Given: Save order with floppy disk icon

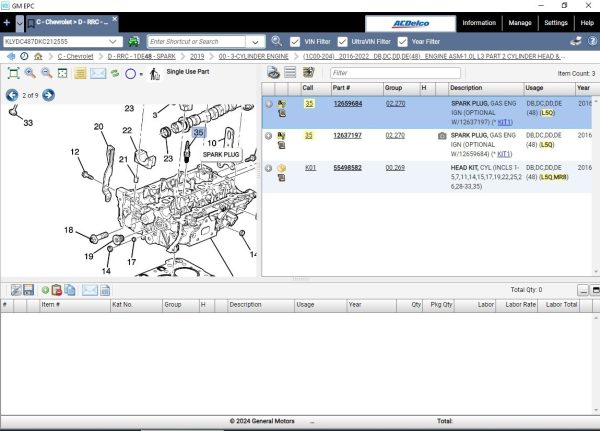Looking at the screenshot, I should [x=29, y=290].
